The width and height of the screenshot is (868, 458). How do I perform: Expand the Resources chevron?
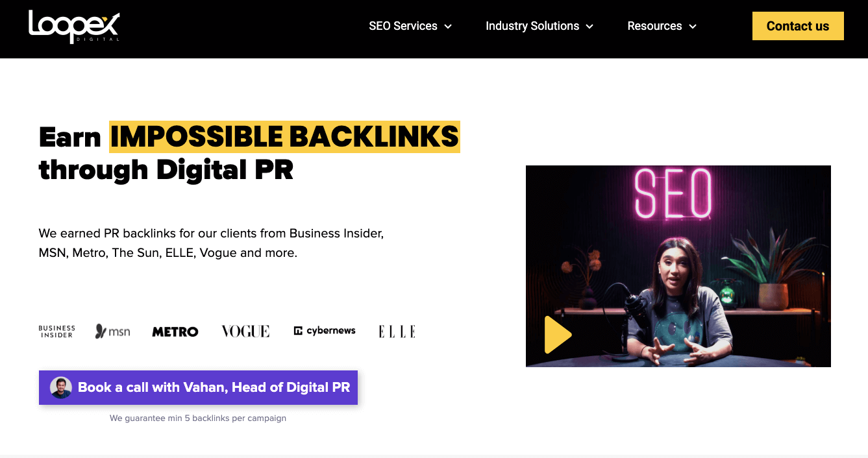pos(693,27)
